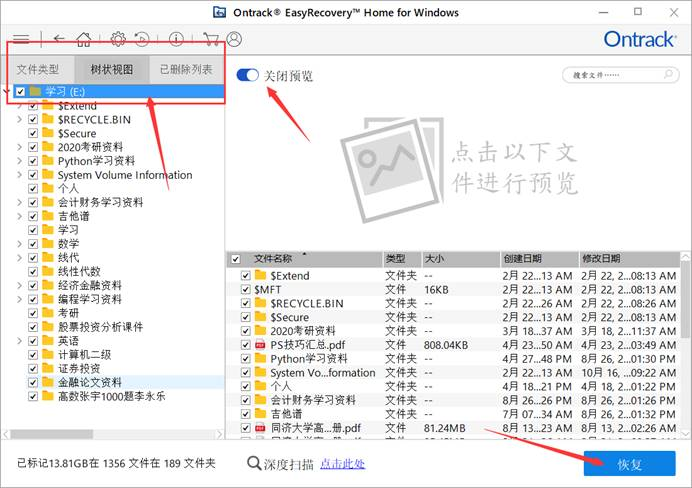
Task: Click the 学习 (E:) drive folder icon
Action: click(x=35, y=91)
